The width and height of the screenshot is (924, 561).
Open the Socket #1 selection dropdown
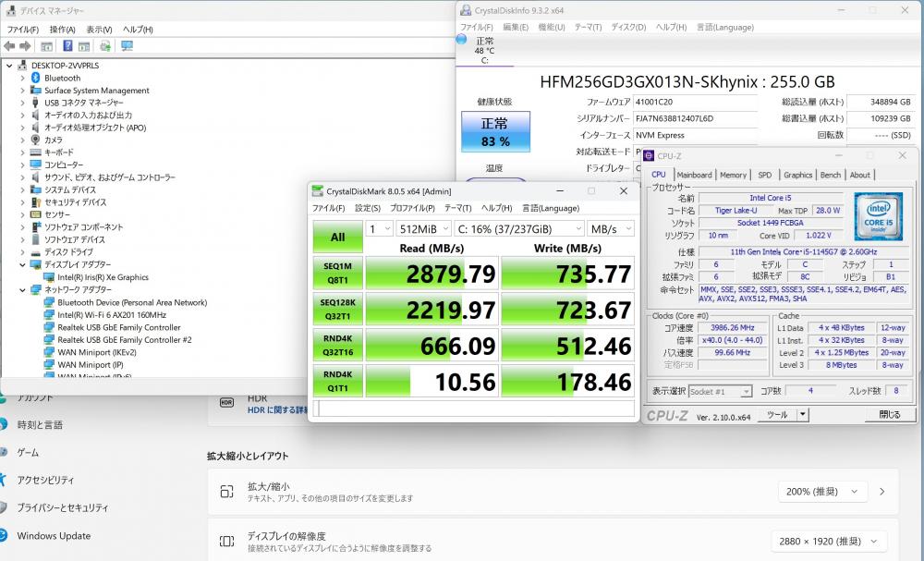pyautogui.click(x=720, y=391)
